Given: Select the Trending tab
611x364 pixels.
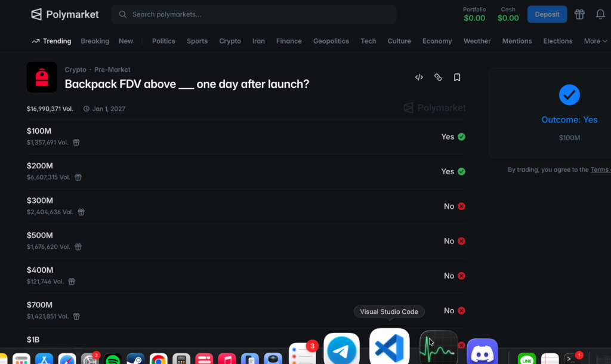Looking at the screenshot, I should [51, 41].
